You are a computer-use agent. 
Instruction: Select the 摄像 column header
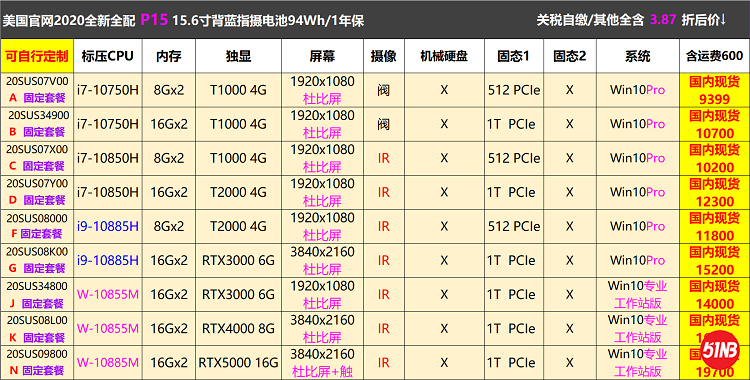point(384,56)
